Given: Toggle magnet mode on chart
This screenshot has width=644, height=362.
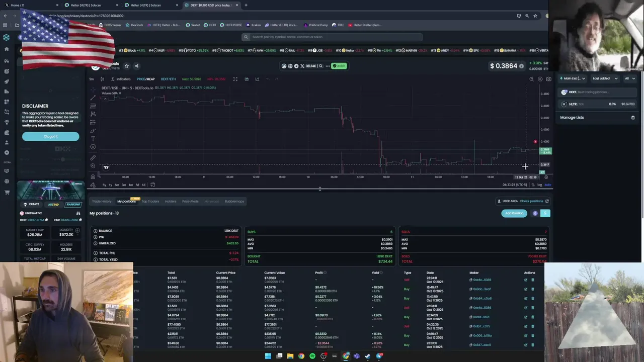Looking at the screenshot, I should pos(93,176).
